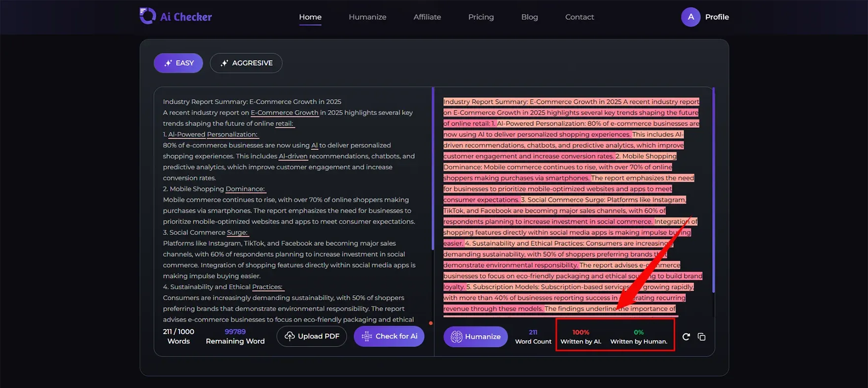The image size is (868, 388).
Task: Click the '211 Word Count' label
Action: pos(533,337)
